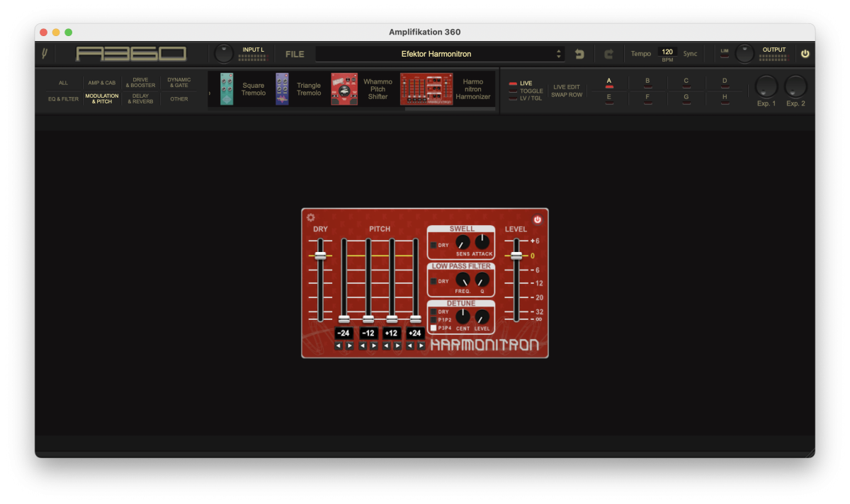Switch to DYNAMIC & GATE category

point(179,83)
